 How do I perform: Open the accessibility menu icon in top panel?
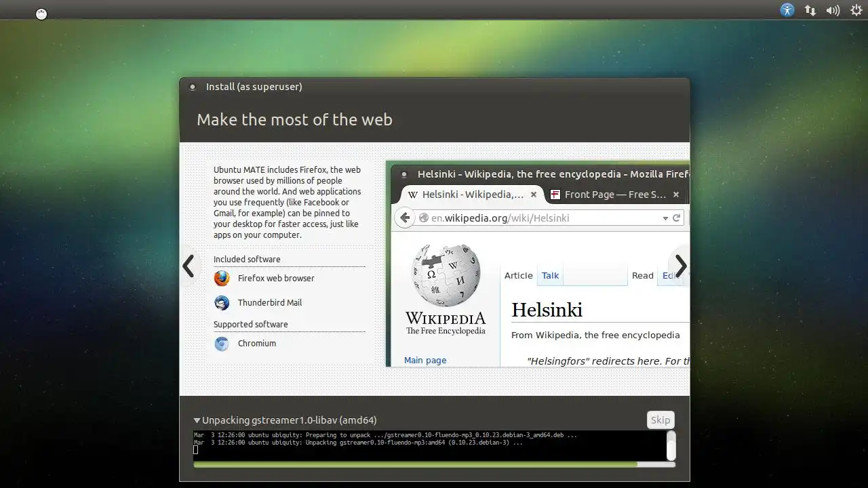point(787,9)
